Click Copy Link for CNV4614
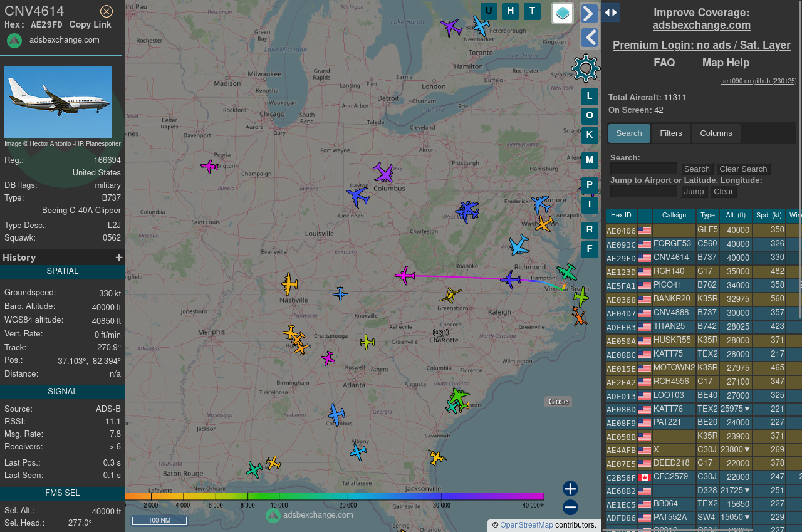The width and height of the screenshot is (802, 532). click(x=90, y=24)
